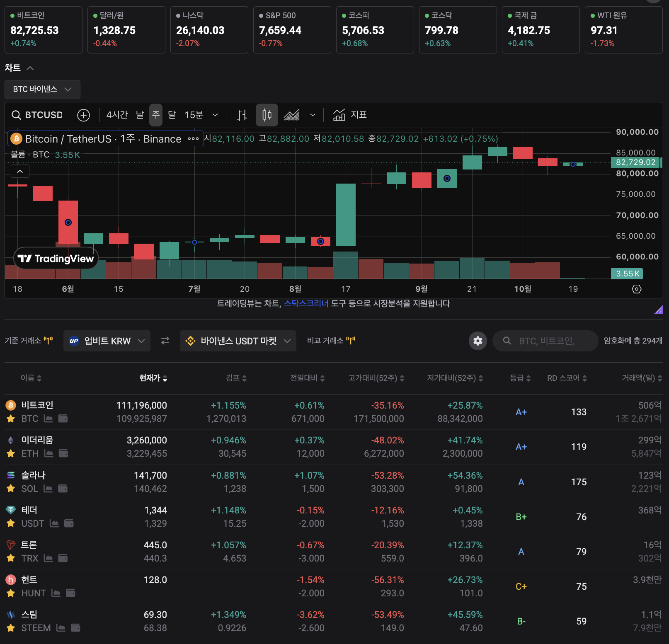Open the legend's three-dot more menu
This screenshot has width=669, height=644.
click(193, 139)
